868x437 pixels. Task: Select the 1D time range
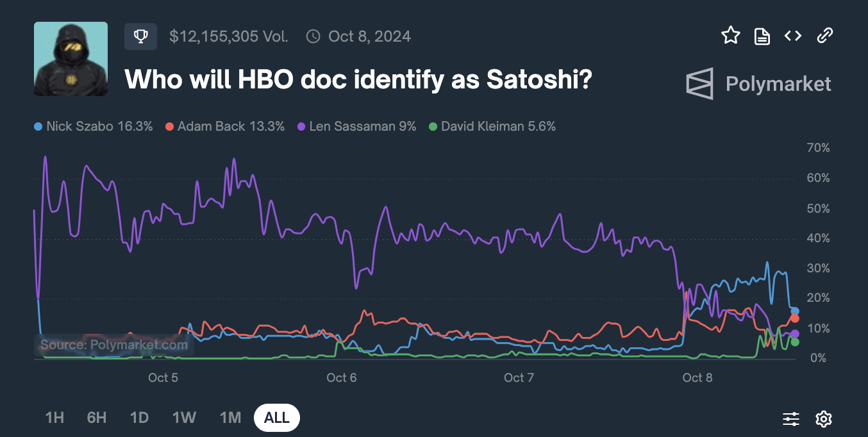139,418
